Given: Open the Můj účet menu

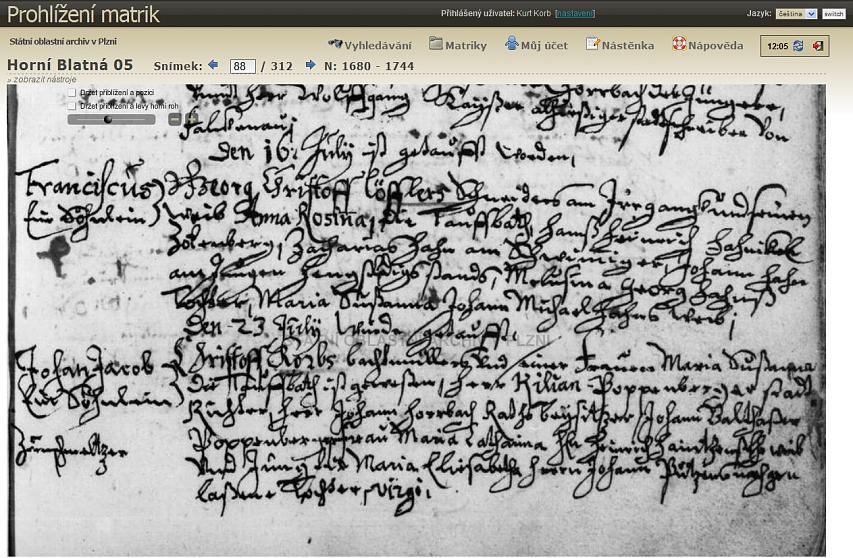Looking at the screenshot, I should point(536,45).
